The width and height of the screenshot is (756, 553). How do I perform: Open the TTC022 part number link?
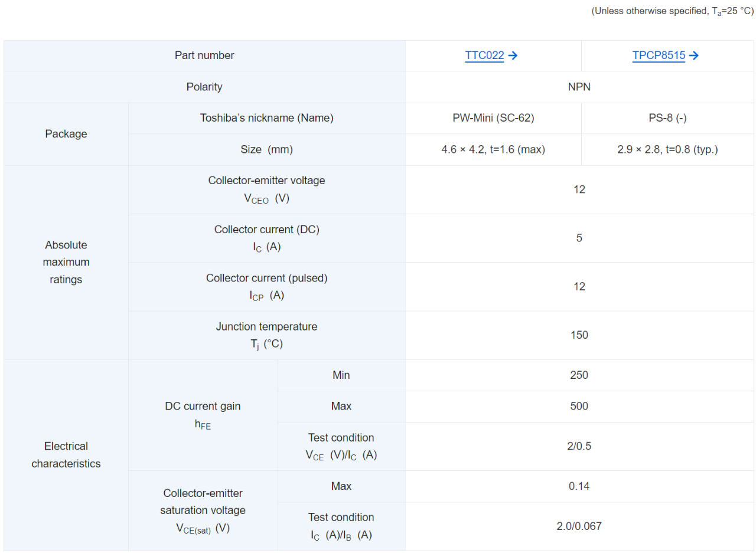point(484,56)
